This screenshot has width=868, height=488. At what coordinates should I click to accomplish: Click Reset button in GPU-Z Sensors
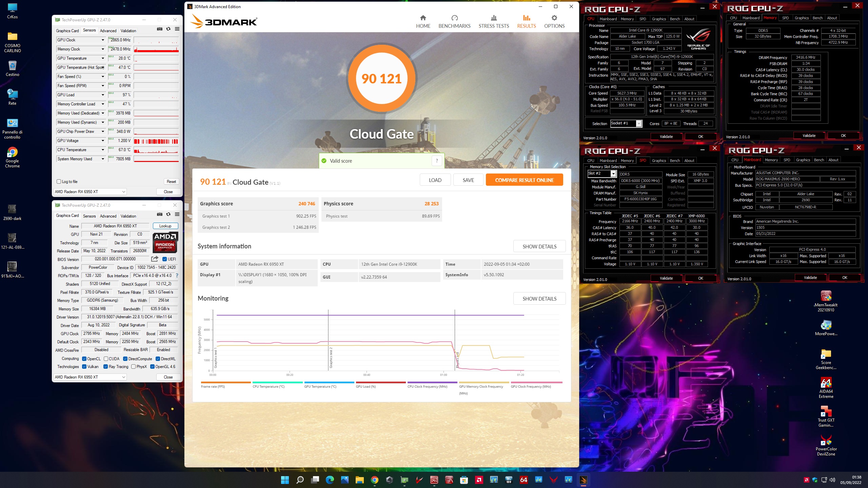pyautogui.click(x=171, y=182)
